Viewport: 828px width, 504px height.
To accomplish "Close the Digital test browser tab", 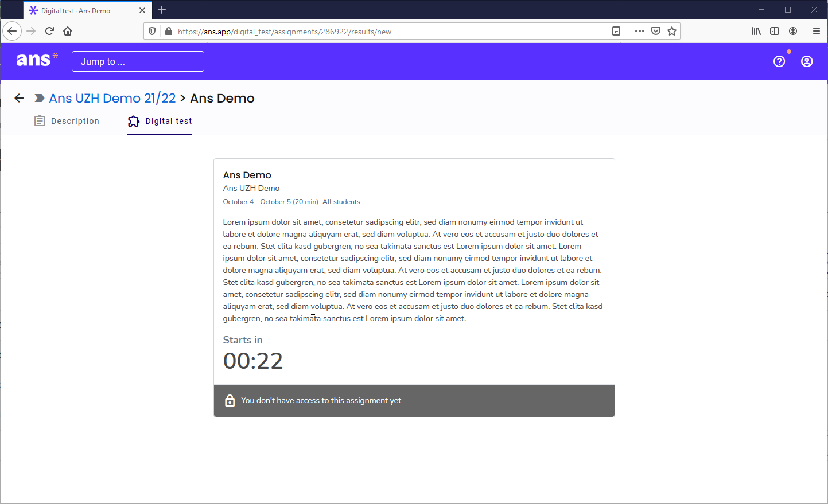I will click(x=142, y=10).
